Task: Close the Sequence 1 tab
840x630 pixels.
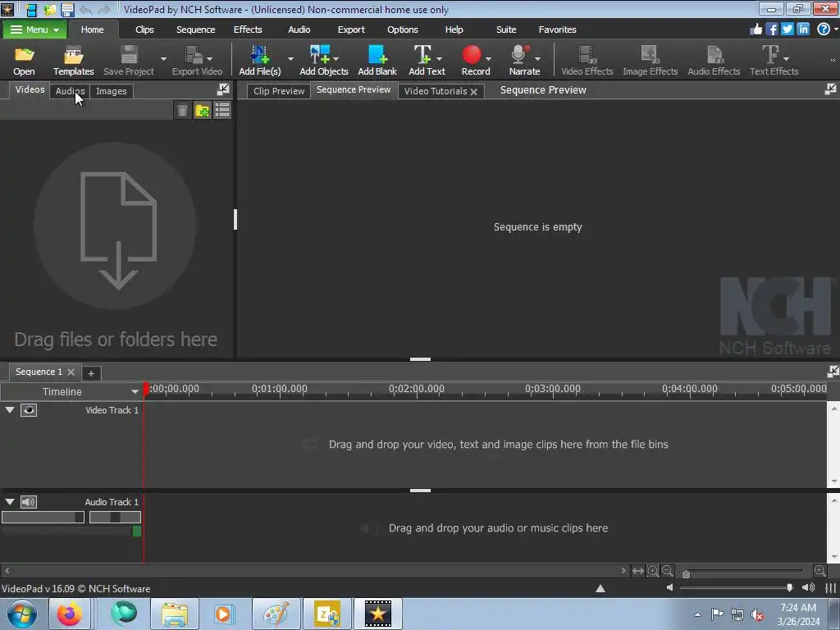Action: [x=71, y=372]
